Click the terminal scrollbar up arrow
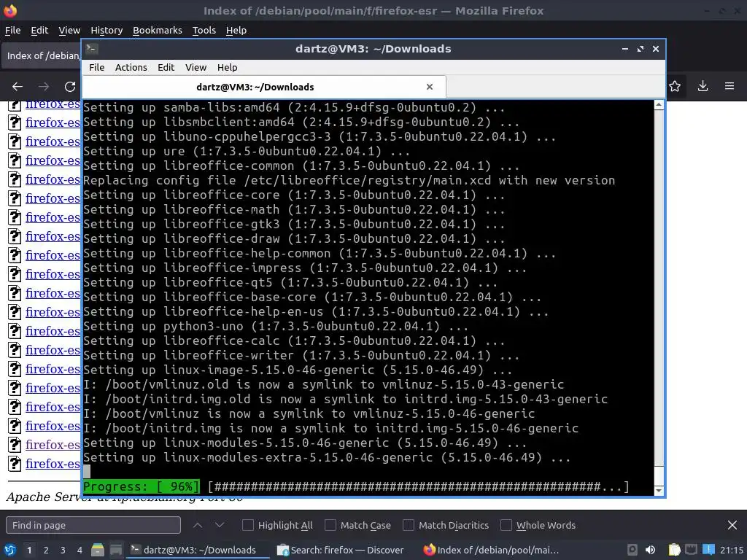The width and height of the screenshot is (747, 560). (x=659, y=104)
